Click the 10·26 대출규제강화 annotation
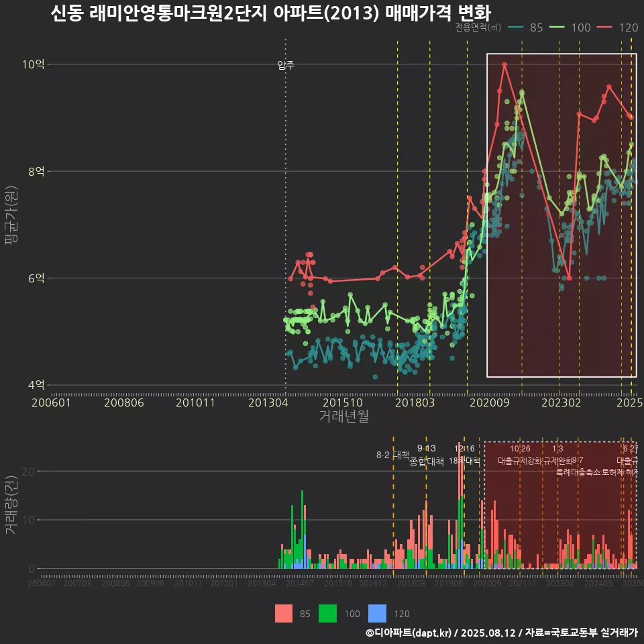This screenshot has width=644, height=644. click(x=520, y=455)
